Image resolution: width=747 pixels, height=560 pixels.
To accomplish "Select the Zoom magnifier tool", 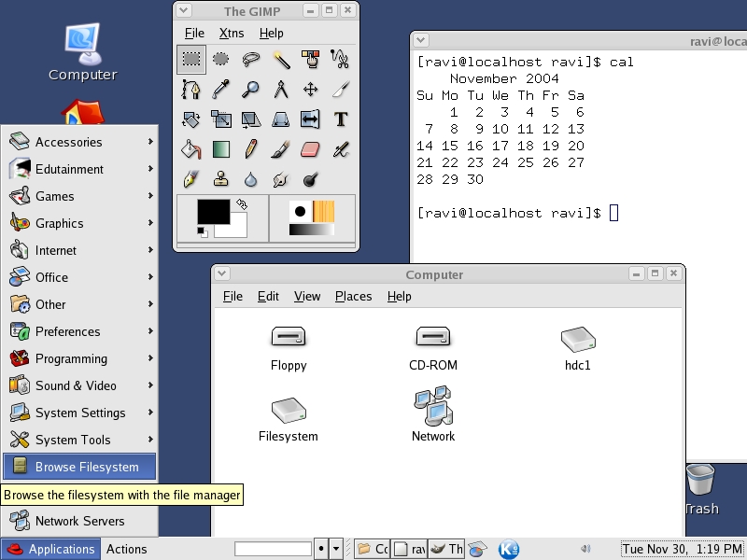I will point(251,90).
